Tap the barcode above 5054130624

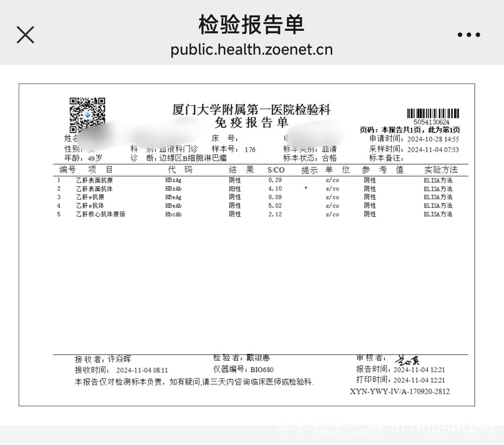point(433,113)
